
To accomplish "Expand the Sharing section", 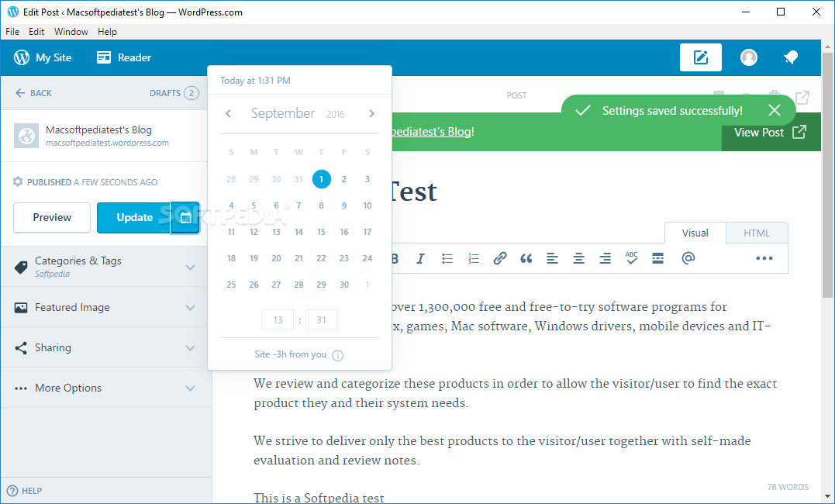I will click(106, 348).
